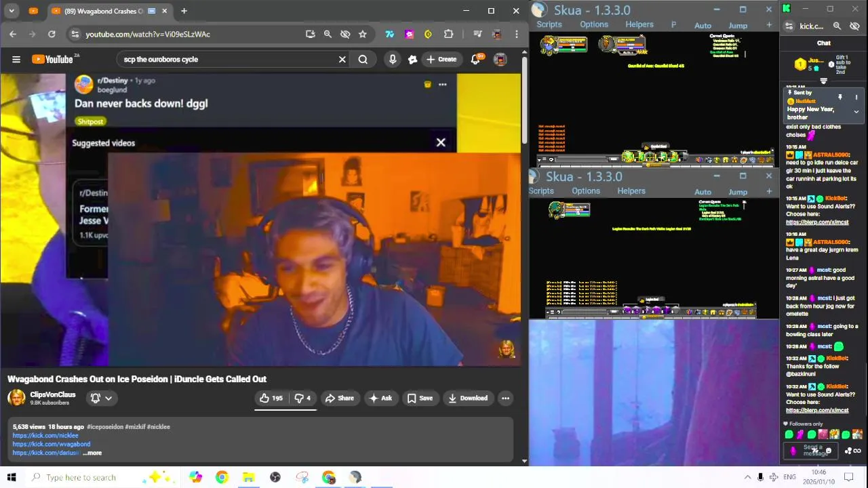Expand notification preferences chevron beside bell

pyautogui.click(x=108, y=399)
